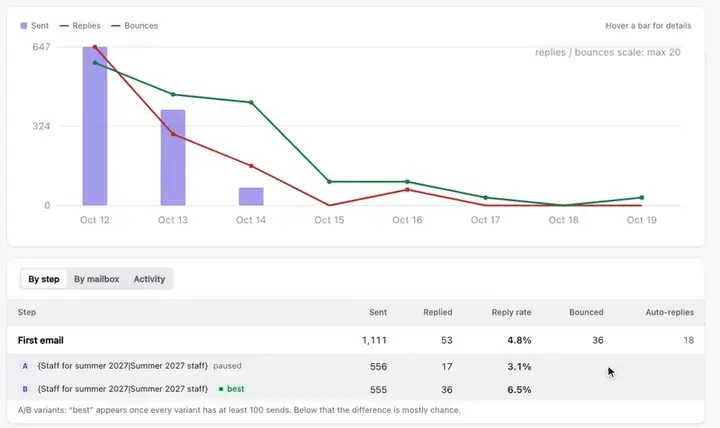This screenshot has width=720, height=428.
Task: Click the 3.1% reply rate value
Action: 519,366
